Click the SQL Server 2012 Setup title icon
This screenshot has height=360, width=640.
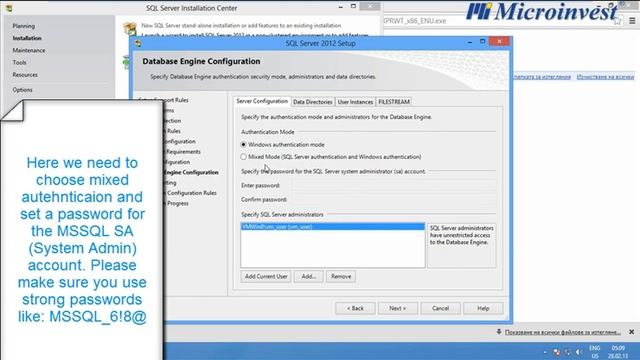tap(138, 43)
